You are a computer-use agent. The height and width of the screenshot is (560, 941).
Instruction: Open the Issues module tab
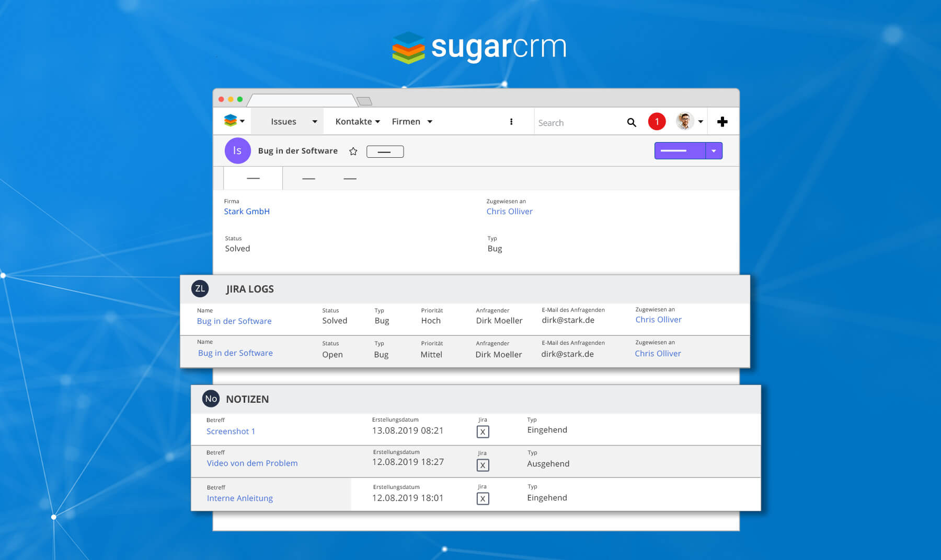283,122
